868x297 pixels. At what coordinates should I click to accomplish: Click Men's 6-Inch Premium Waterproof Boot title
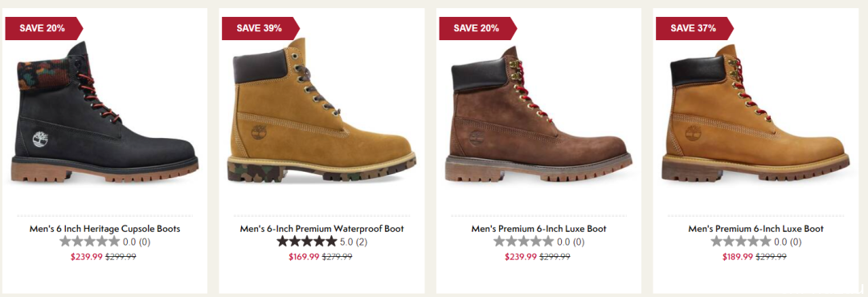321,229
